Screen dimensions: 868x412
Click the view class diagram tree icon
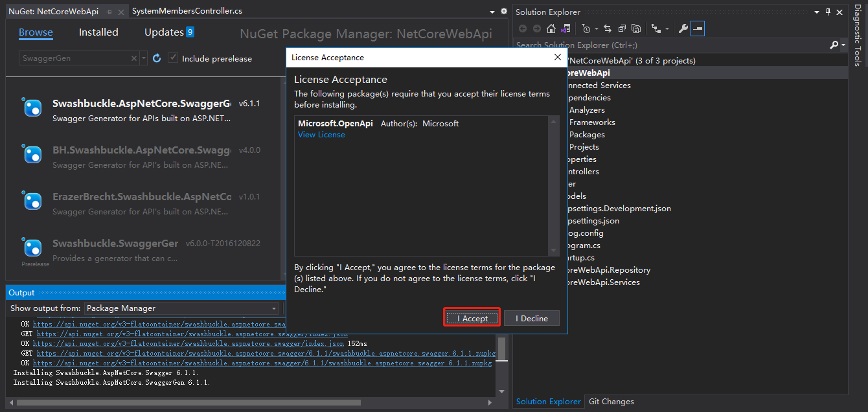click(x=657, y=29)
